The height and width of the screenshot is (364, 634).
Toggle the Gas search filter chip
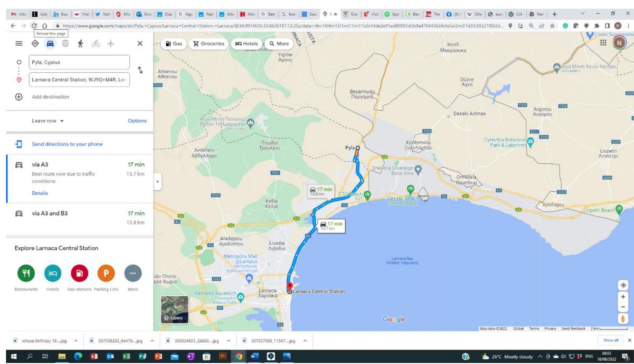point(174,43)
